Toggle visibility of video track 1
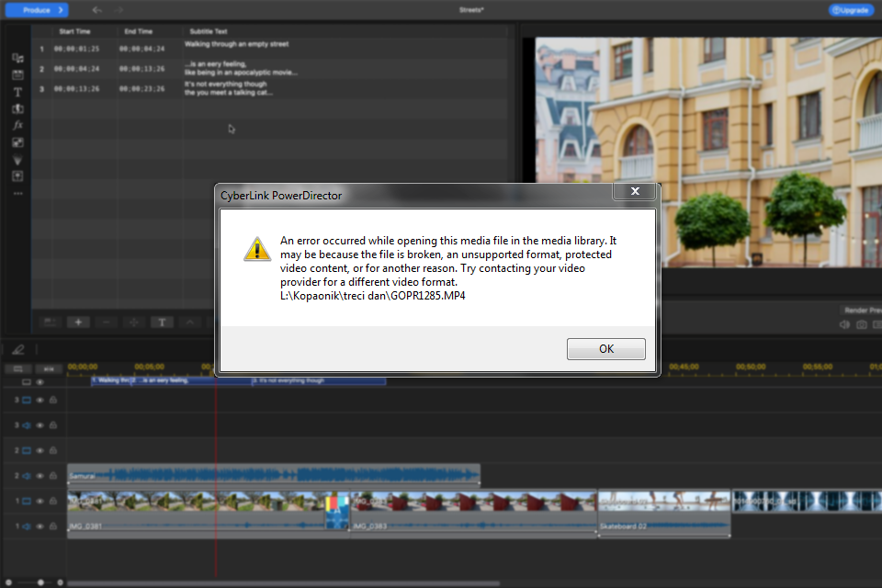Viewport: 882px width, 588px height. tap(40, 502)
